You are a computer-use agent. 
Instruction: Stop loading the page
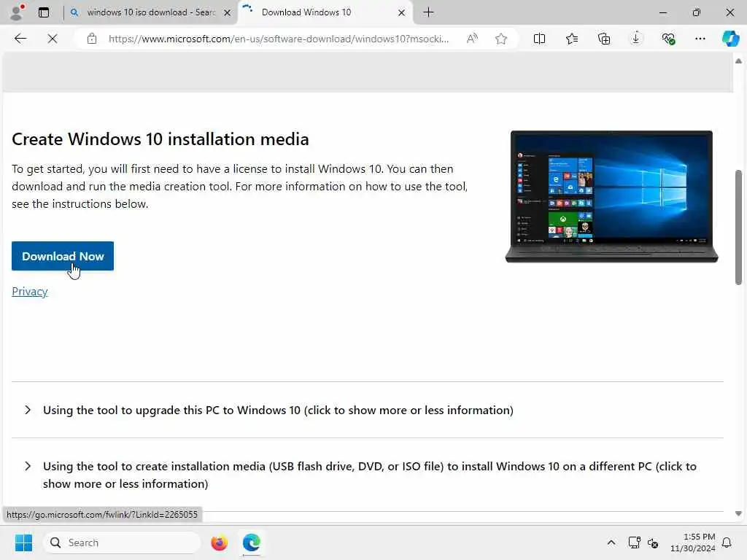pos(53,39)
